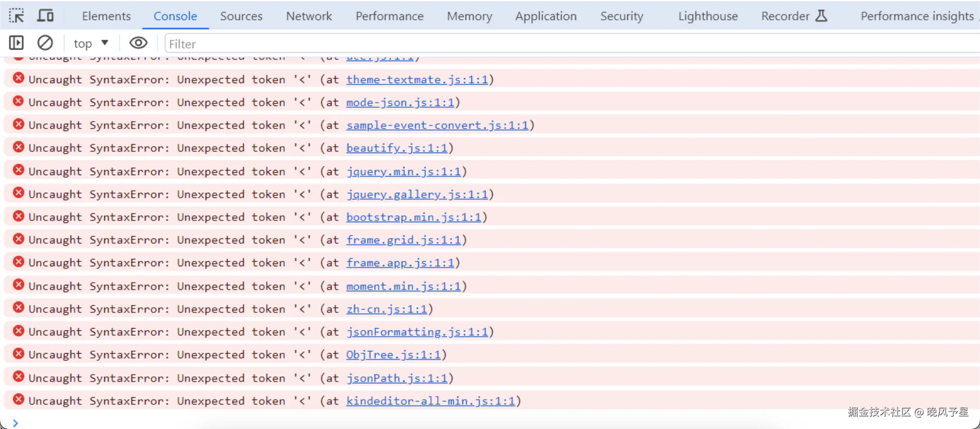Open the top context dropdown
This screenshot has height=429, width=980.
pyautogui.click(x=91, y=43)
